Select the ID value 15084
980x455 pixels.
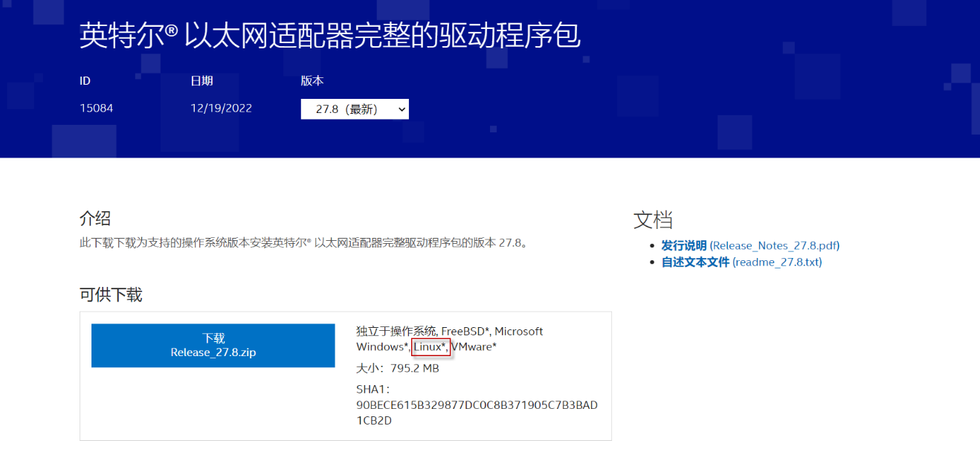click(97, 109)
